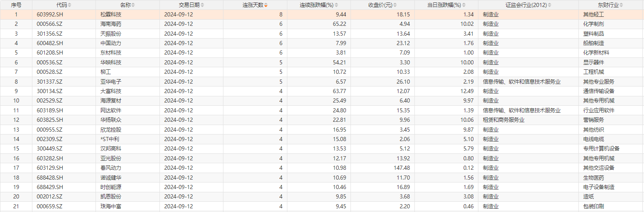The width and height of the screenshot is (644, 212).
Task: Open 显示器件 industry link
Action: tap(594, 62)
